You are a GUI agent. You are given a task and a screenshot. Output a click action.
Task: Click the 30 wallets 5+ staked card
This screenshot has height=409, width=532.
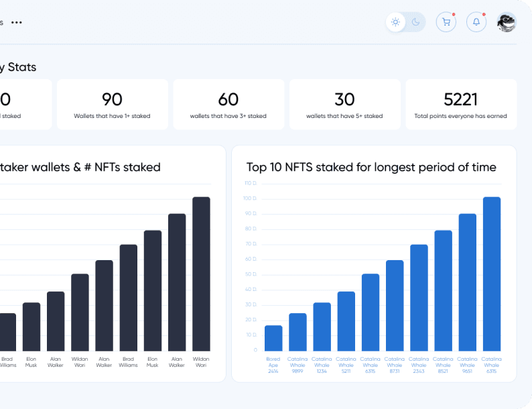344,104
